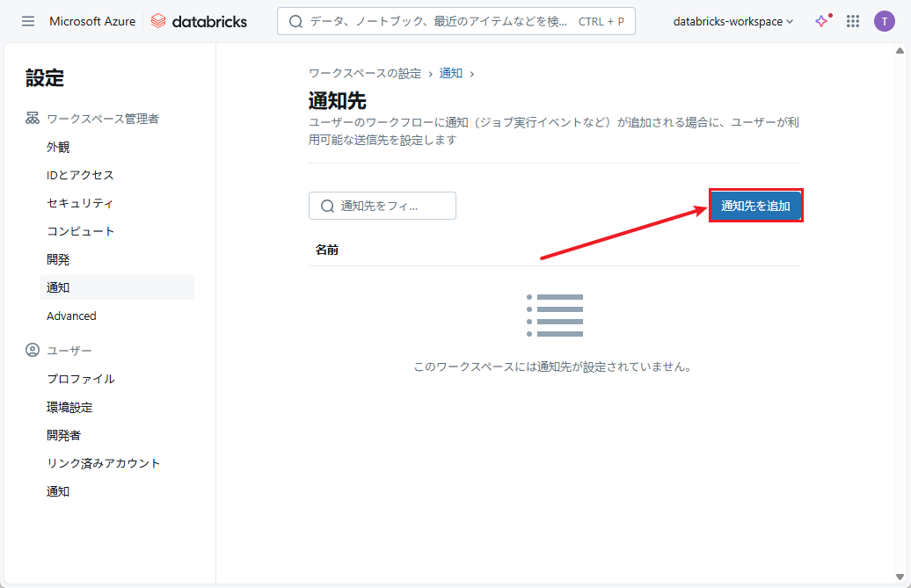Expand the databricks-workspace dropdown
The height and width of the screenshot is (588, 911).
[732, 21]
